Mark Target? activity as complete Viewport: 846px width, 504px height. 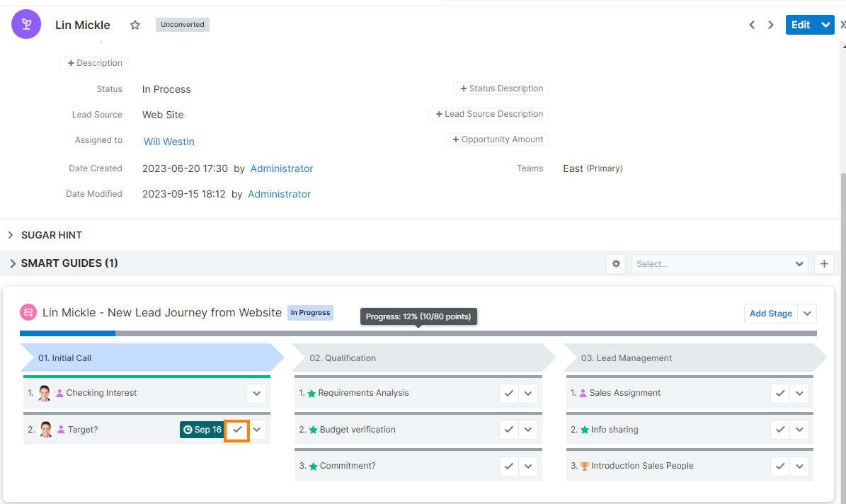[237, 430]
